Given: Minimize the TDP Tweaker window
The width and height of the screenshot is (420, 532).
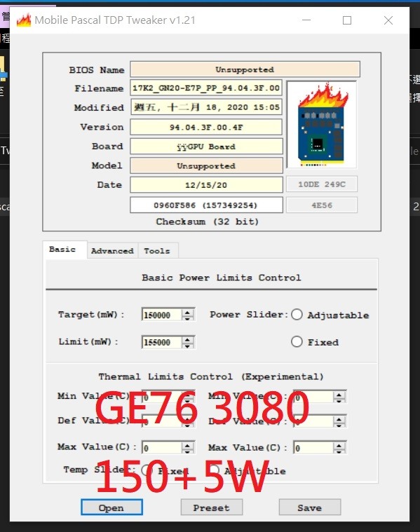Looking at the screenshot, I should pos(306,20).
